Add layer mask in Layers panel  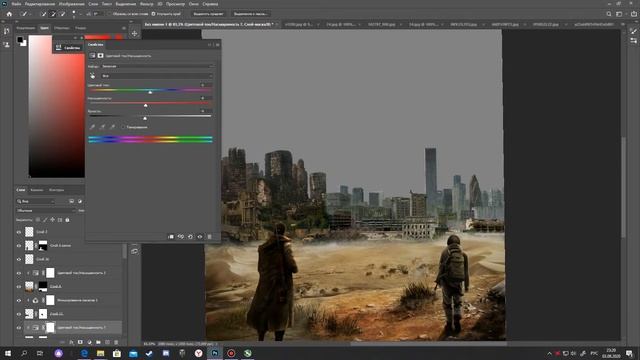pos(80,342)
